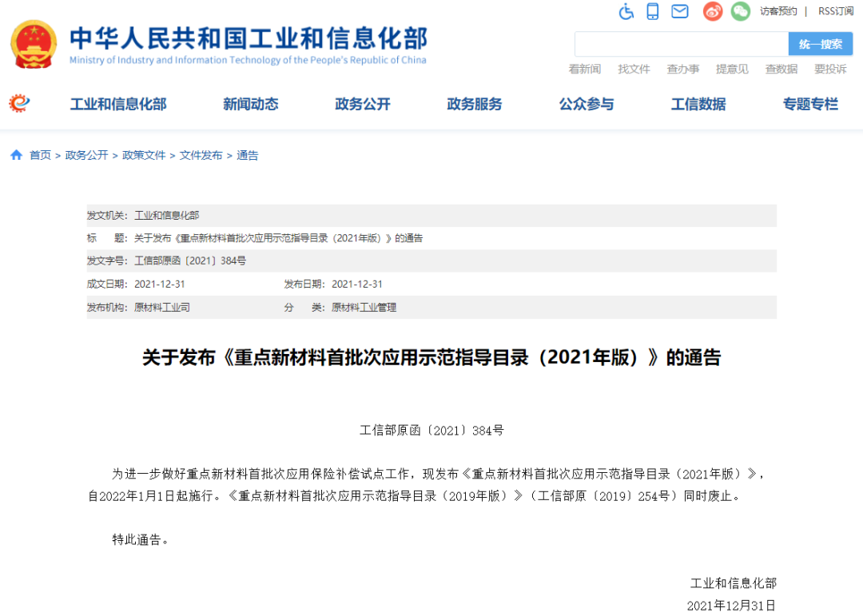Click the national emblem logo

34,45
